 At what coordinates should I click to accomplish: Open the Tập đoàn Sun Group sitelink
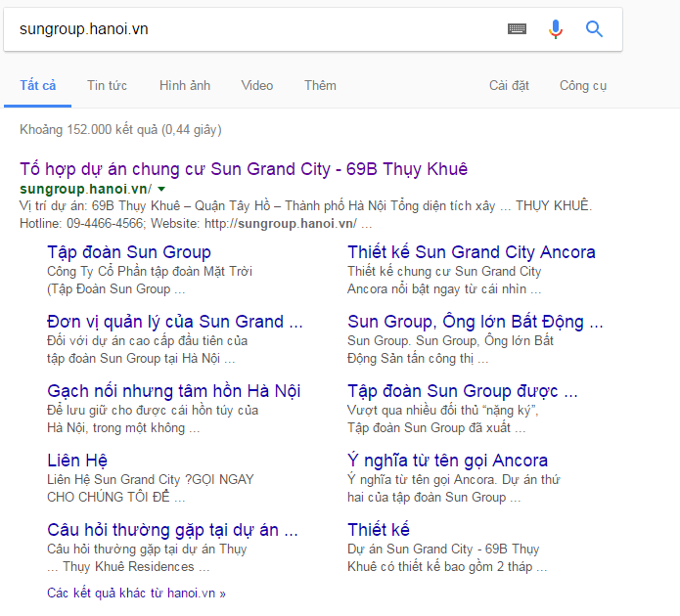coord(129,252)
